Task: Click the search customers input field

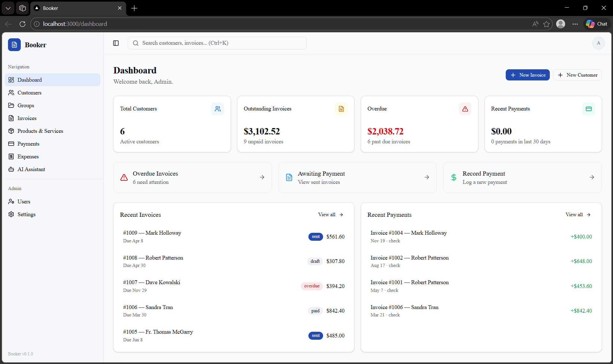Action: (217, 43)
